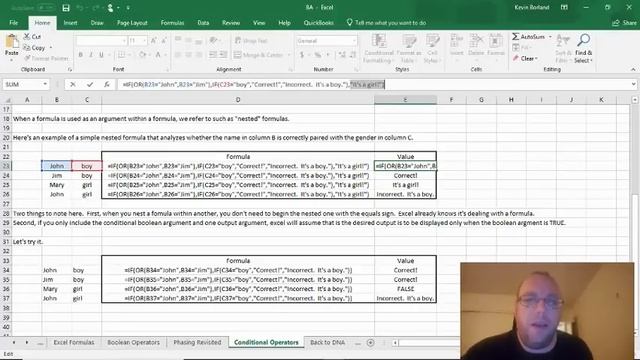Image resolution: width=640 pixels, height=360 pixels.
Task: Open the QuickBooks tab
Action: [318, 23]
